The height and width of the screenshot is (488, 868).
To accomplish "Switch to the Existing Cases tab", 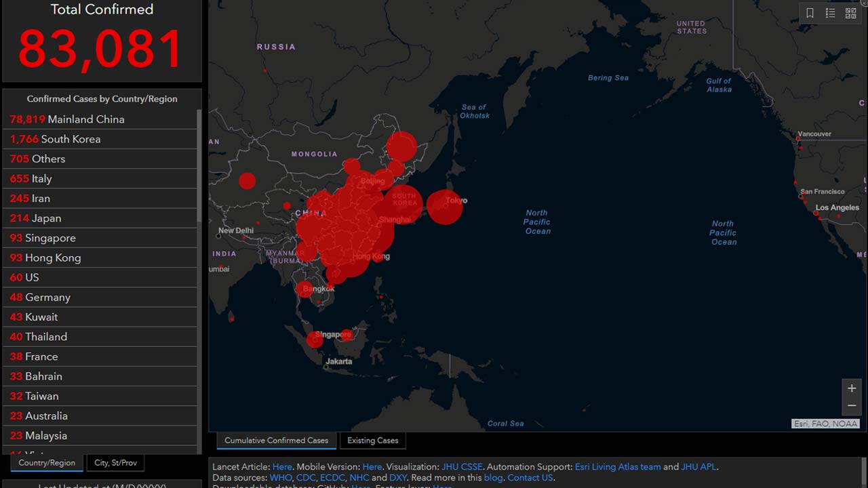I will (372, 441).
